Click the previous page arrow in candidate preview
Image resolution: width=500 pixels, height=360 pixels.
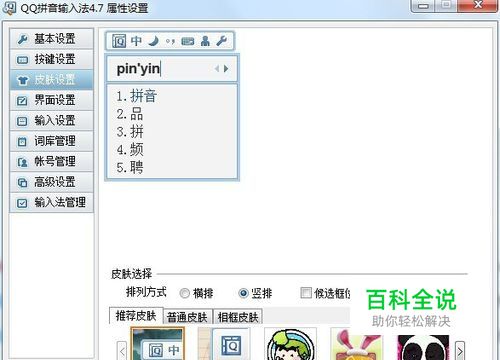(217, 69)
